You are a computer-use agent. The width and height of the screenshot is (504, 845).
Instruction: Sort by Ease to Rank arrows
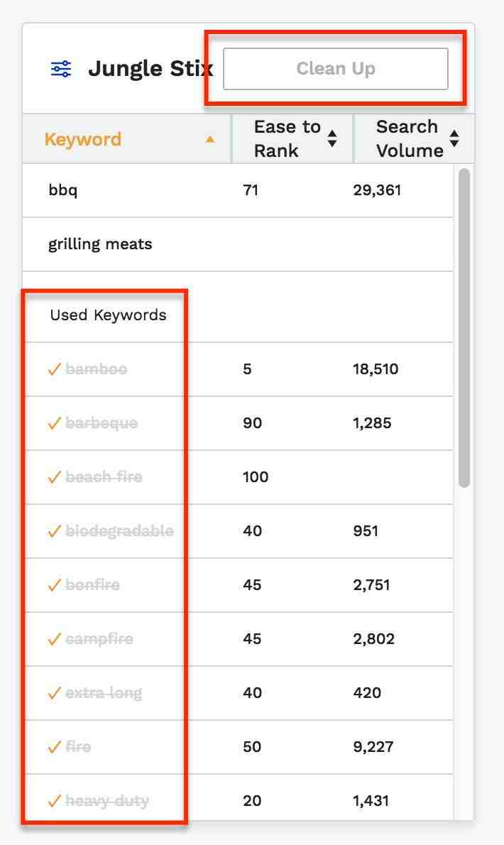point(332,138)
